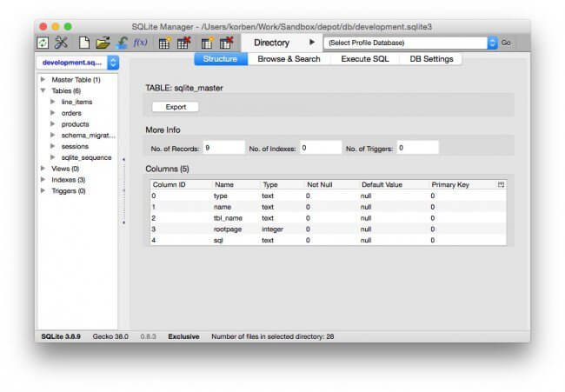The height and width of the screenshot is (392, 565).
Task: Collapse the Tables (6) node
Action: coord(43,90)
